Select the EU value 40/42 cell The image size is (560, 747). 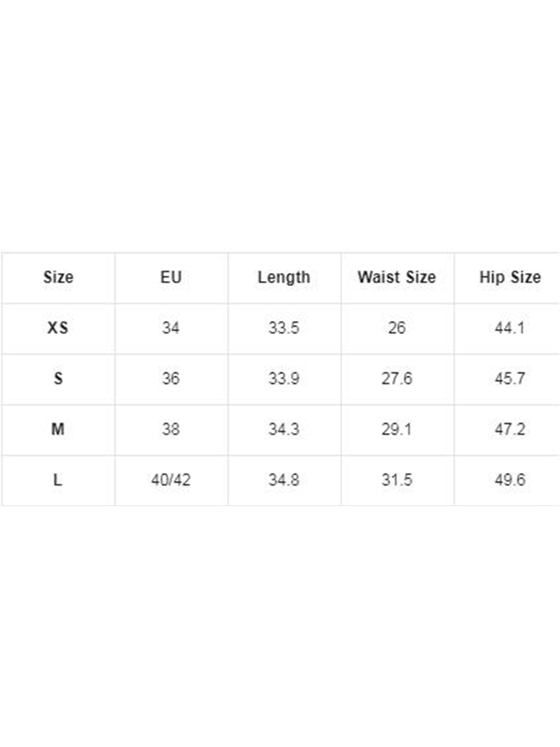click(x=171, y=480)
